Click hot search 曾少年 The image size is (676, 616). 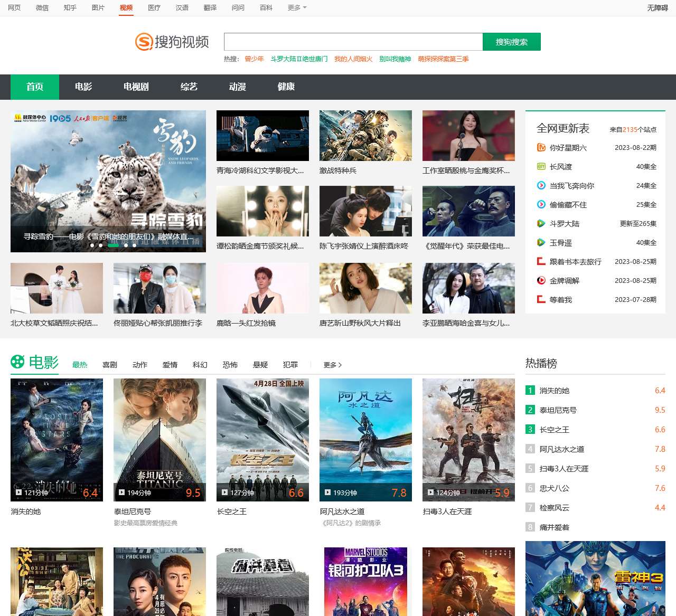[254, 59]
